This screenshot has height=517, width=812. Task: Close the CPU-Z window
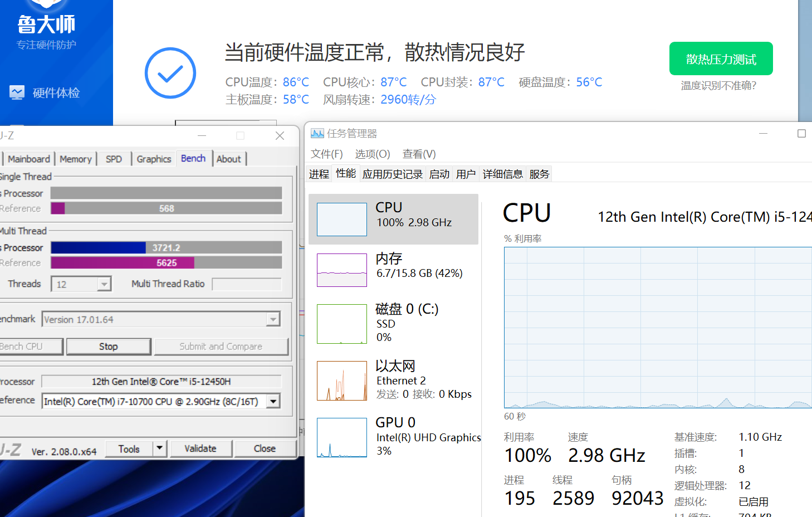280,135
